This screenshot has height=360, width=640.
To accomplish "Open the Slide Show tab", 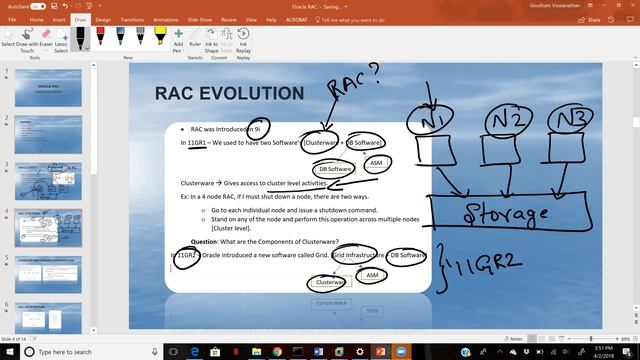I will pos(200,20).
